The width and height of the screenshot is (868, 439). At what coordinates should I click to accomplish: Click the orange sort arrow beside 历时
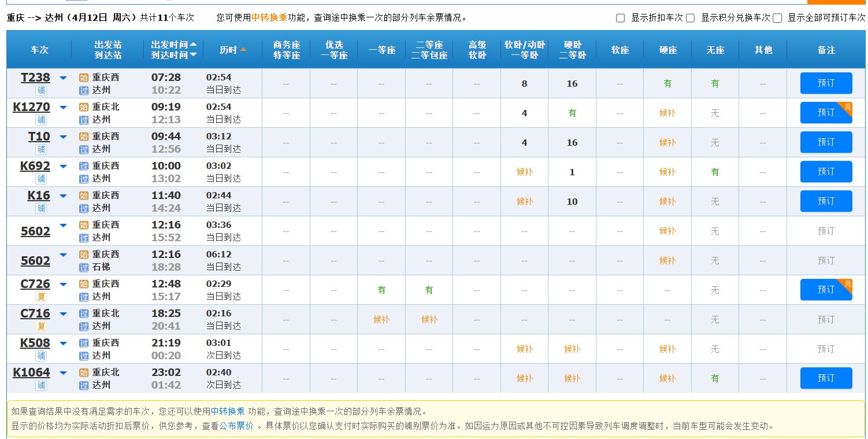click(x=243, y=50)
